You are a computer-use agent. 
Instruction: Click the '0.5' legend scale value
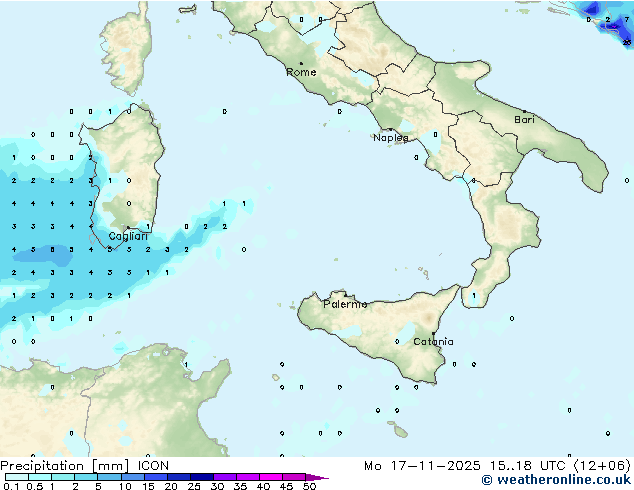tap(35, 486)
